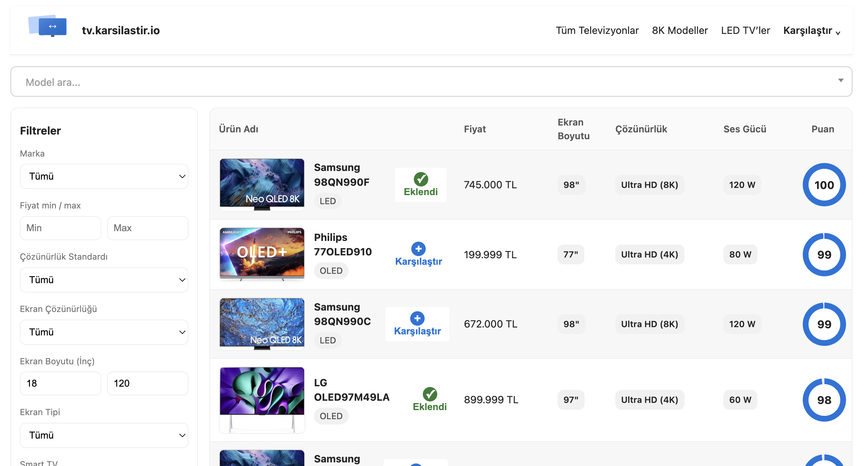Click green checkmark for Samsung 98QN990F
Image resolution: width=868 pixels, height=466 pixels.
(421, 179)
